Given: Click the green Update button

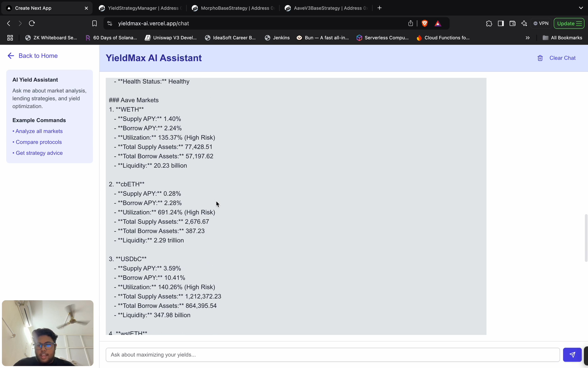Looking at the screenshot, I should (569, 24).
